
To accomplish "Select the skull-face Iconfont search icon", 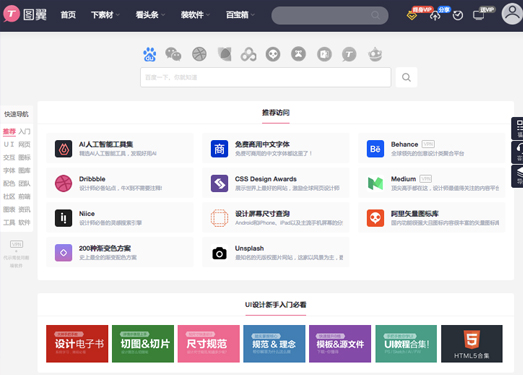I will (273, 54).
